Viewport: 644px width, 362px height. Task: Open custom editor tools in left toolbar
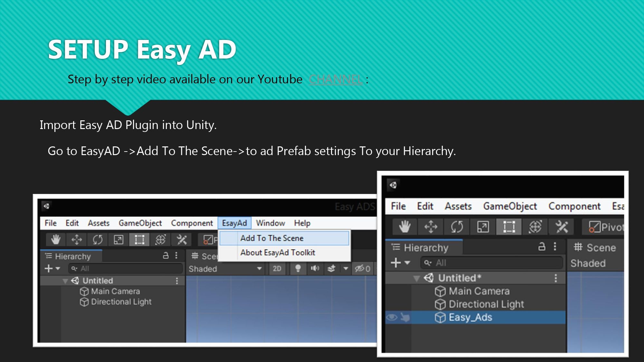pyautogui.click(x=182, y=240)
